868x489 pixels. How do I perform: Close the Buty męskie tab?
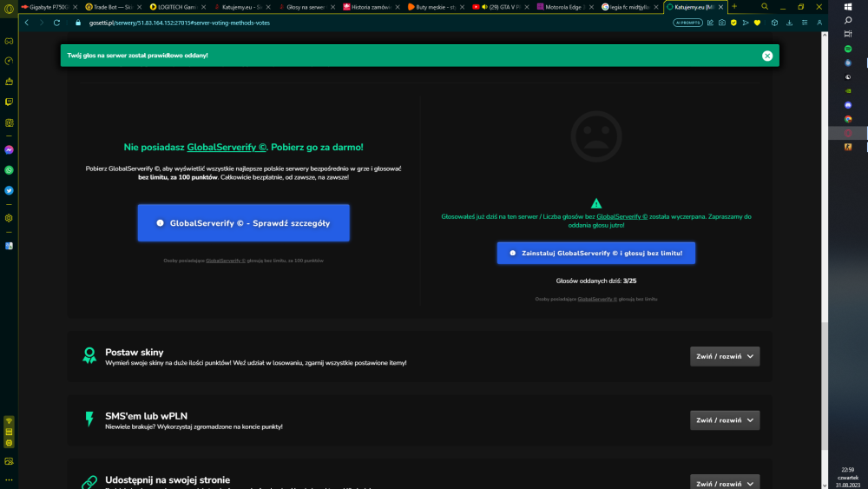point(462,7)
